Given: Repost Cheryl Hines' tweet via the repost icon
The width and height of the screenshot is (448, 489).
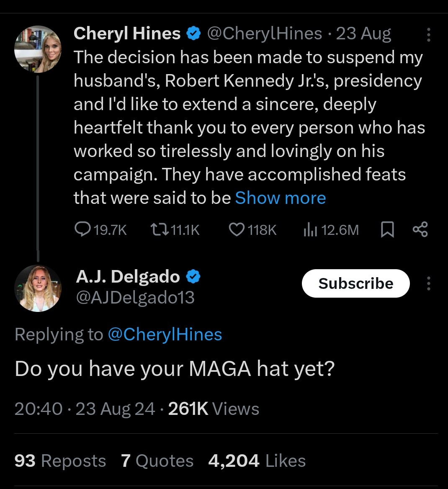Looking at the screenshot, I should pos(159,229).
